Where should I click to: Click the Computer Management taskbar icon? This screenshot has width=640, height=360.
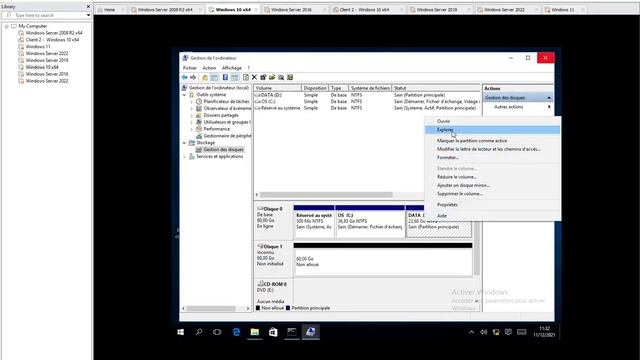[310, 332]
